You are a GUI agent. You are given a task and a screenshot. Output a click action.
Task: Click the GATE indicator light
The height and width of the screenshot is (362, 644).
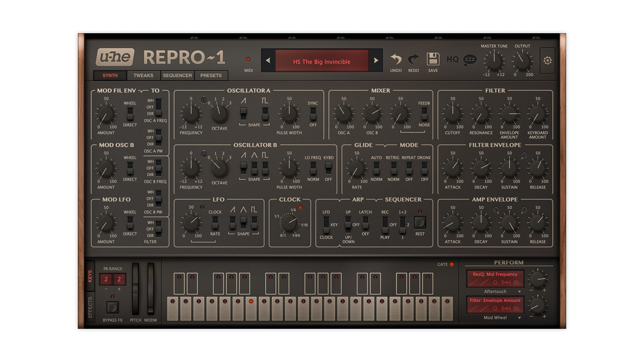(x=451, y=264)
